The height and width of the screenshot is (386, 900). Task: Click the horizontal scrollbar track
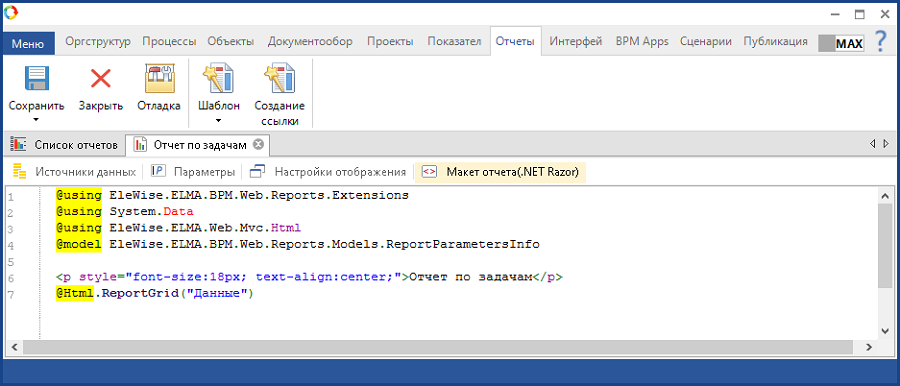(x=442, y=347)
